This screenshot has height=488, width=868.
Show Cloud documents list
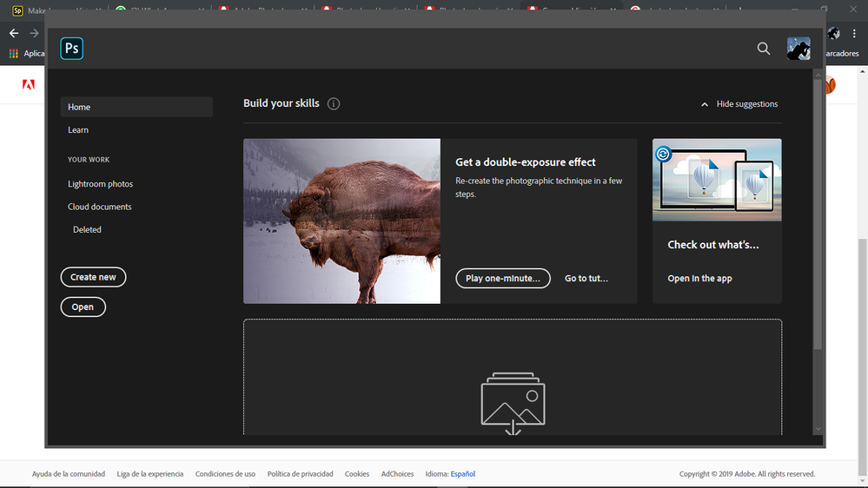coord(100,207)
